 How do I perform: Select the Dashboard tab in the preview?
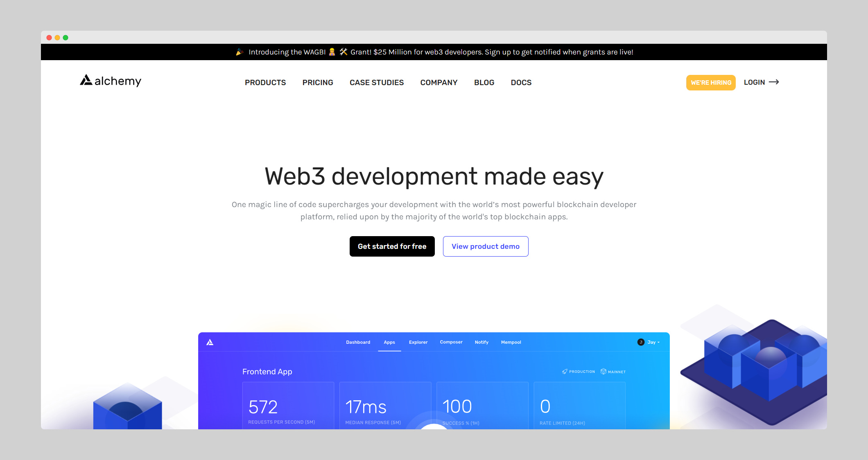click(x=358, y=342)
